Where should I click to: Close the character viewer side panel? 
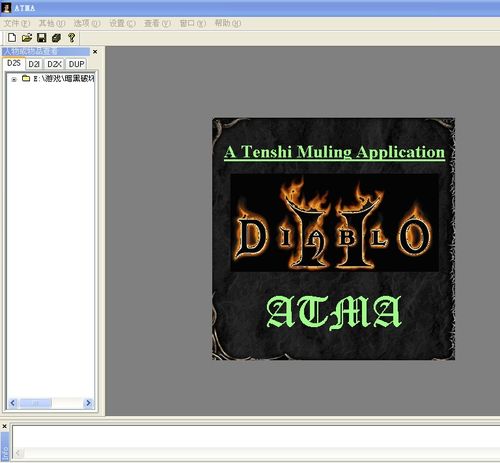pos(95,52)
